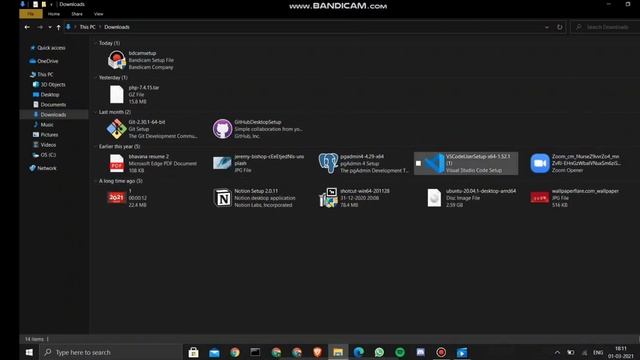
Task: Open the taskbar clock and date
Action: tap(620, 353)
